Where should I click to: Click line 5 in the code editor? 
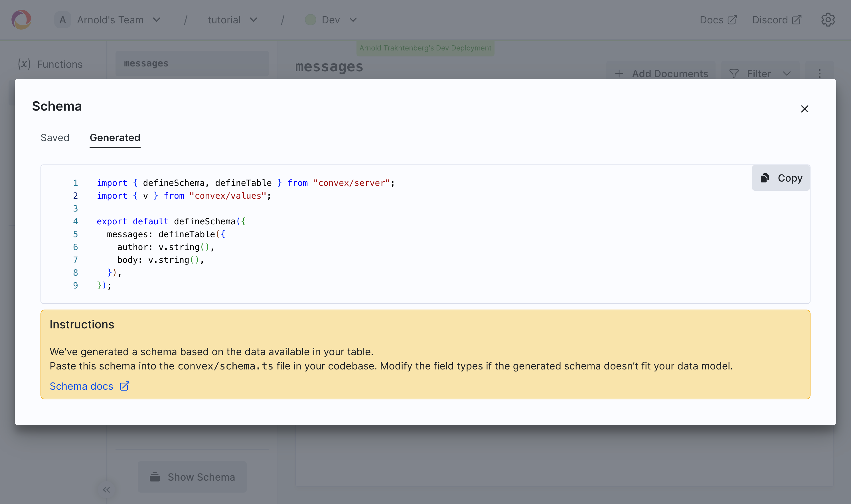pyautogui.click(x=166, y=234)
